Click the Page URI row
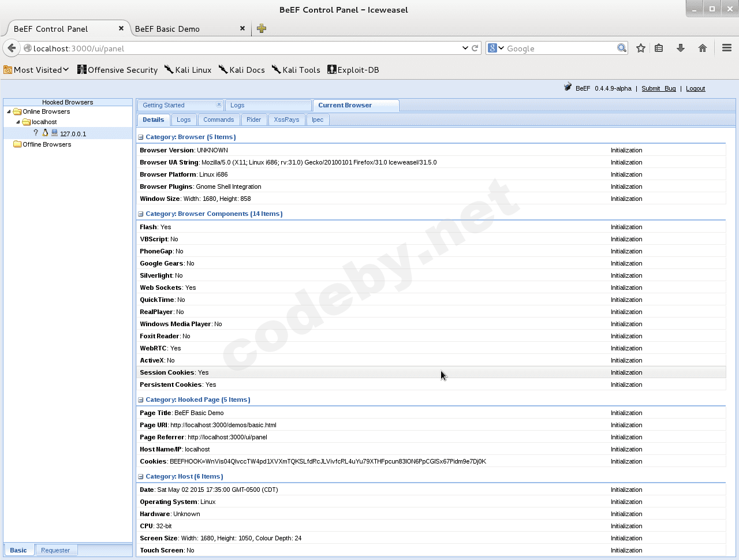The width and height of the screenshot is (739, 560). click(x=431, y=425)
